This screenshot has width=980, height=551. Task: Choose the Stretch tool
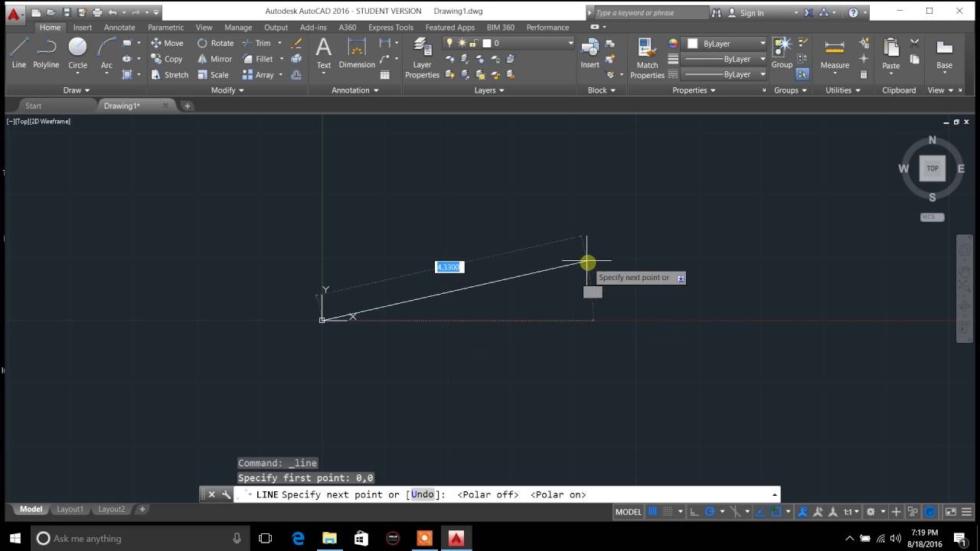[169, 75]
